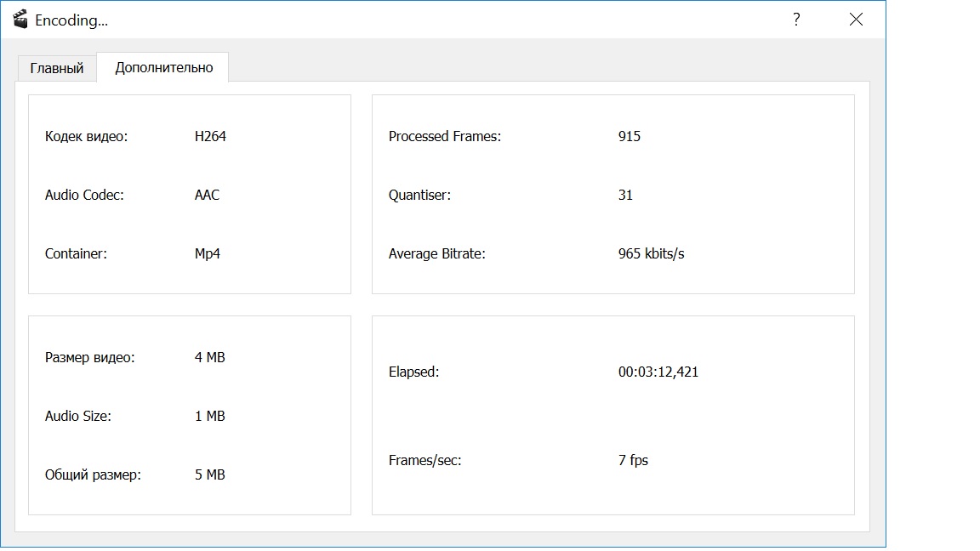Click the Mp4 container value
The width and height of the screenshot is (980, 551).
coord(208,253)
